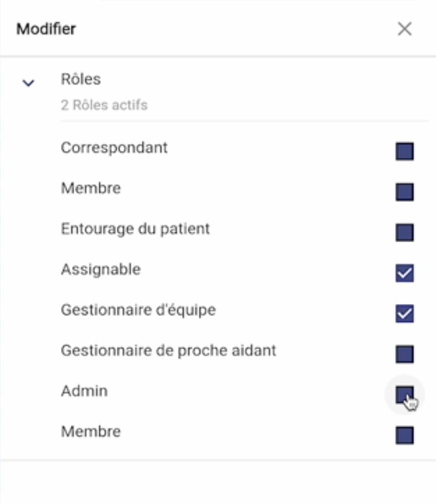This screenshot has width=436, height=504.
Task: Click the Rôles section header text
Action: (81, 79)
